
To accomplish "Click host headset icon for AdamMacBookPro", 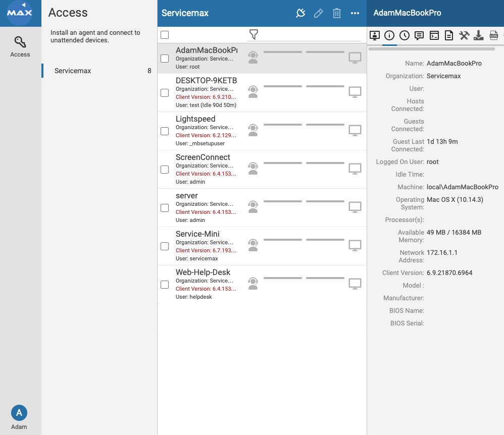I will pyautogui.click(x=254, y=58).
